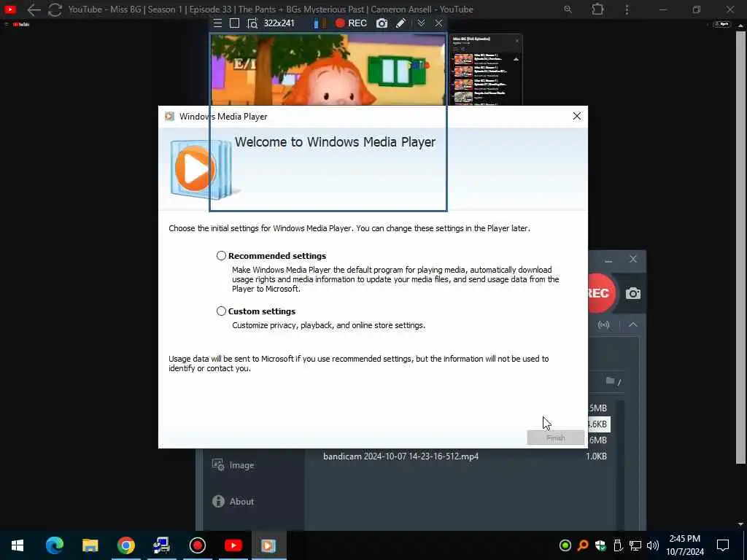Open Windows Security shield tray icon
747x560 pixels.
[x=600, y=545]
